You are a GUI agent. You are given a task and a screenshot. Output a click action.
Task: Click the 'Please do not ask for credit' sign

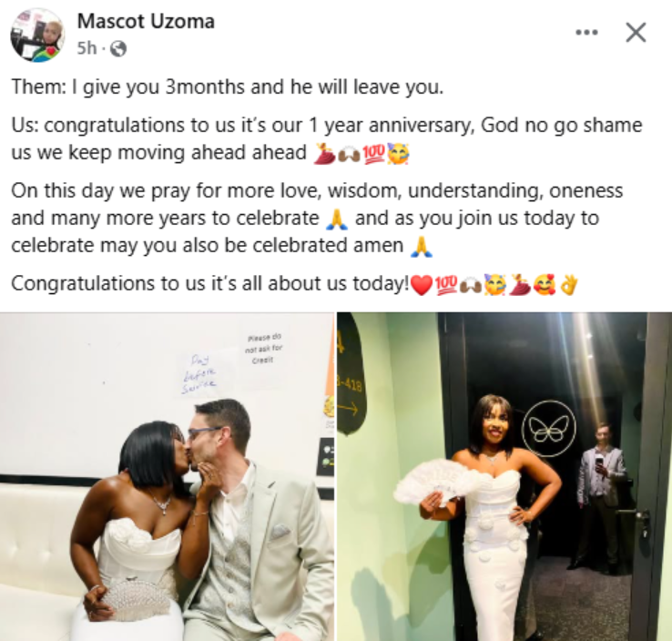pyautogui.click(x=263, y=349)
